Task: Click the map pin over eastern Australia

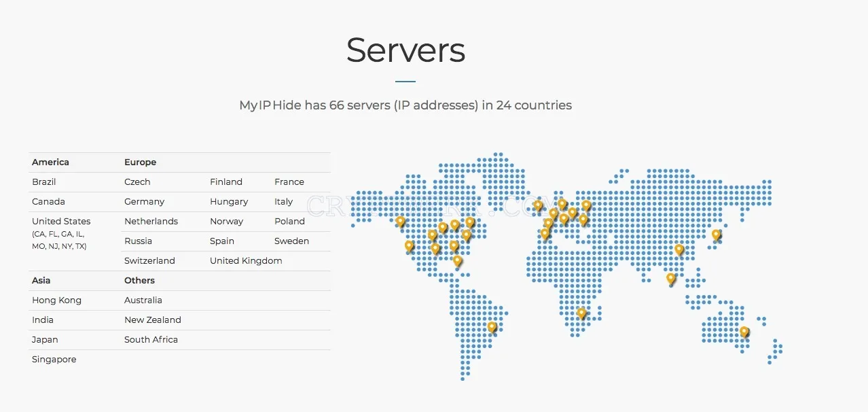Action: tap(744, 332)
